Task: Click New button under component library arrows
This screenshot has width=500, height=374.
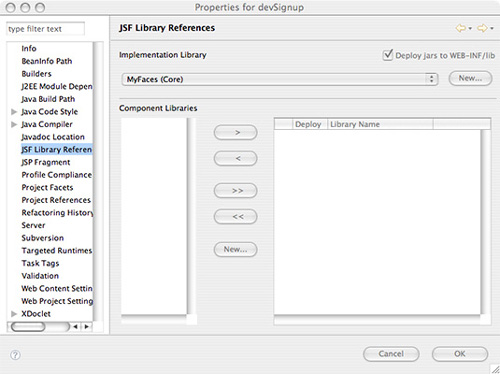Action: coord(236,249)
